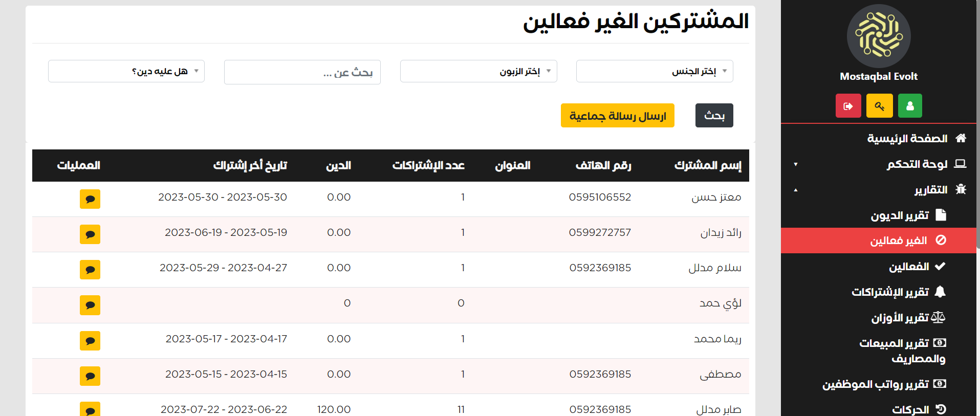Open الفعالين active subscribers page
The height and width of the screenshot is (416, 980).
pos(909,267)
